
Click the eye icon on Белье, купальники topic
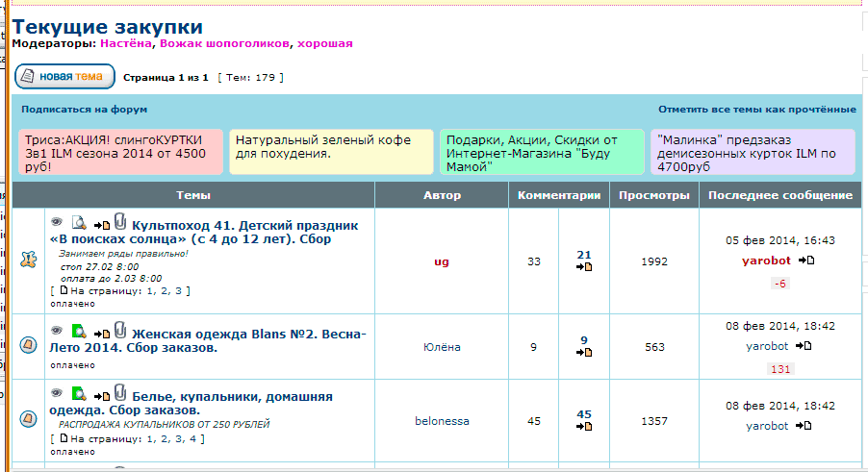(57, 393)
